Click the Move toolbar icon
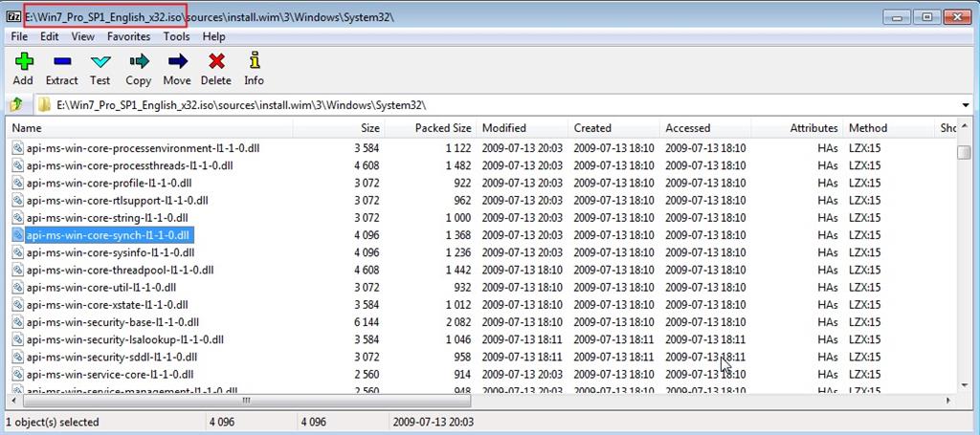980x435 pixels. 177,61
